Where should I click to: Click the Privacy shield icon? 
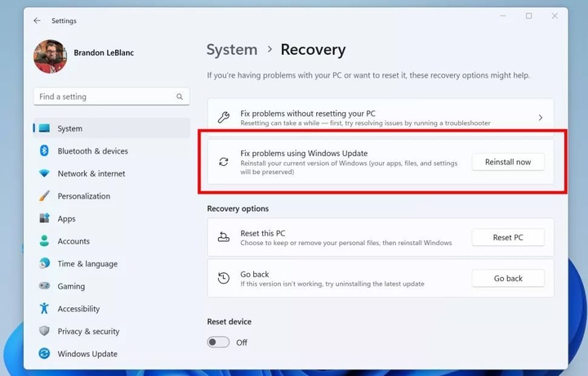point(44,331)
